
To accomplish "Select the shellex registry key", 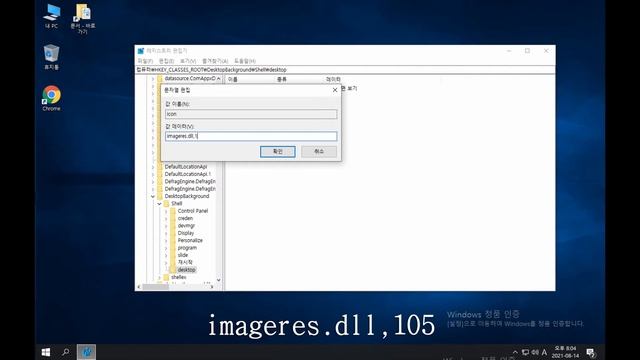I will coord(179,277).
